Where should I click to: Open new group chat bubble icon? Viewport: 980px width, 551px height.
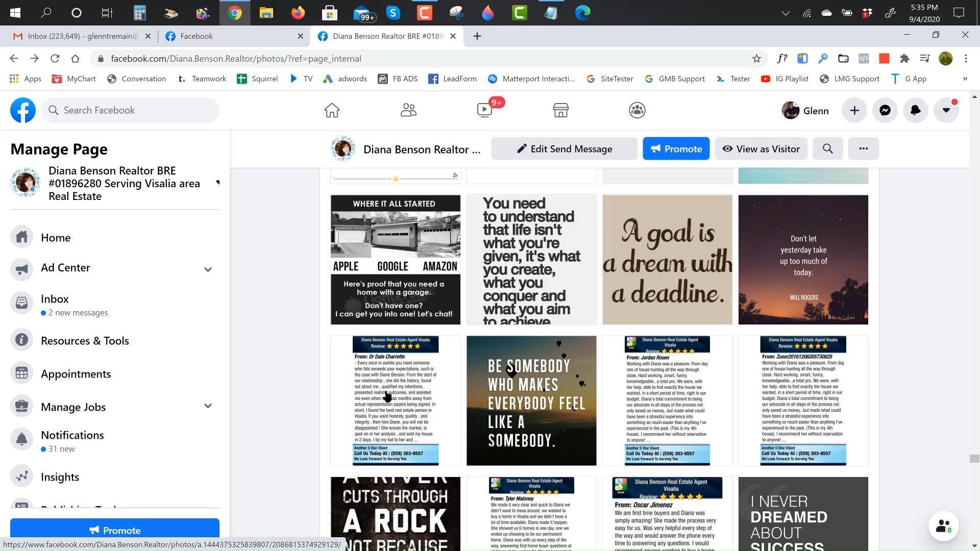(x=943, y=526)
